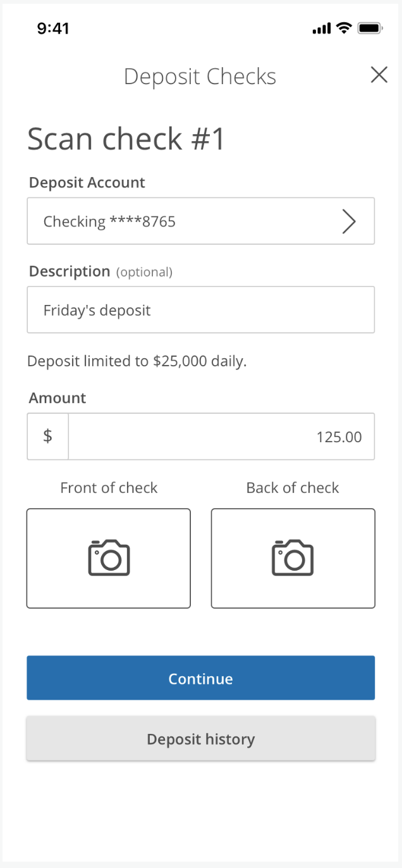This screenshot has height=868, width=402.
Task: Edit the Friday's deposit description field
Action: (200, 309)
